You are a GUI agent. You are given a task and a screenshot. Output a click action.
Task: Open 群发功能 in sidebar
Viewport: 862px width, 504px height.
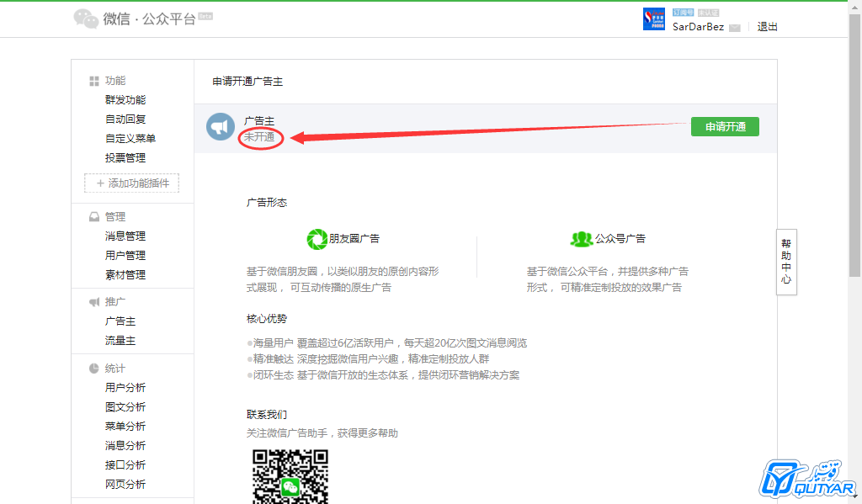[125, 100]
